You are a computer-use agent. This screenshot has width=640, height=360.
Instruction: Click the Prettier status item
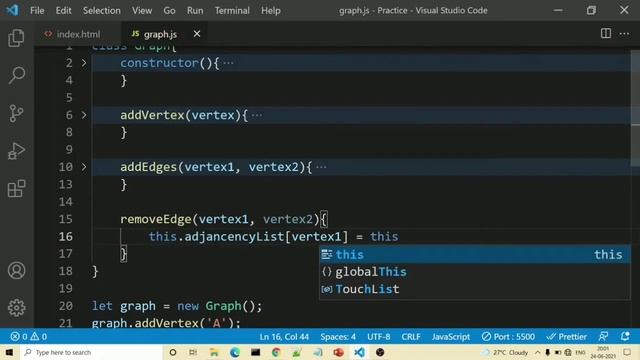pos(567,336)
